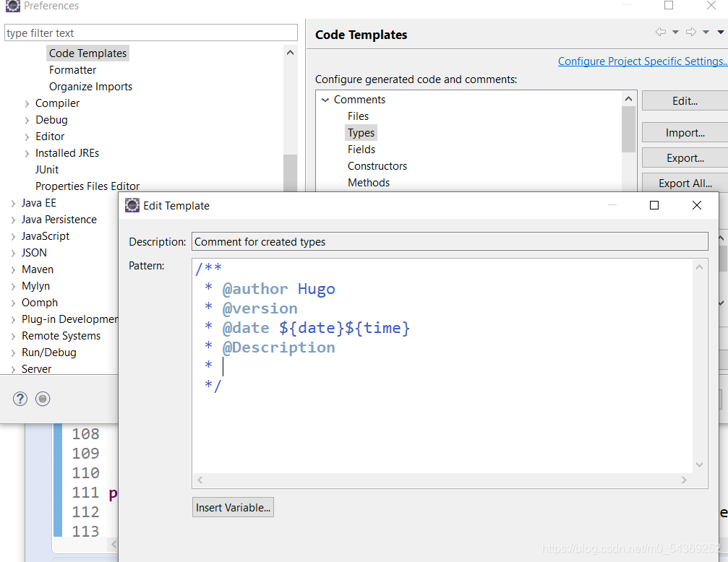
Task: Select Types under Comments
Action: [361, 133]
